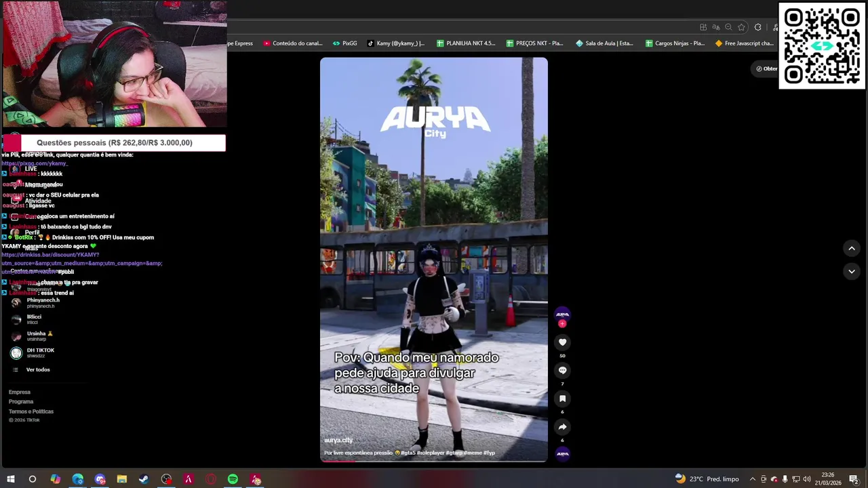Screen dimensions: 868x488
Task: Open PLANILHA NKT 4.5 bookmark
Action: [x=466, y=43]
